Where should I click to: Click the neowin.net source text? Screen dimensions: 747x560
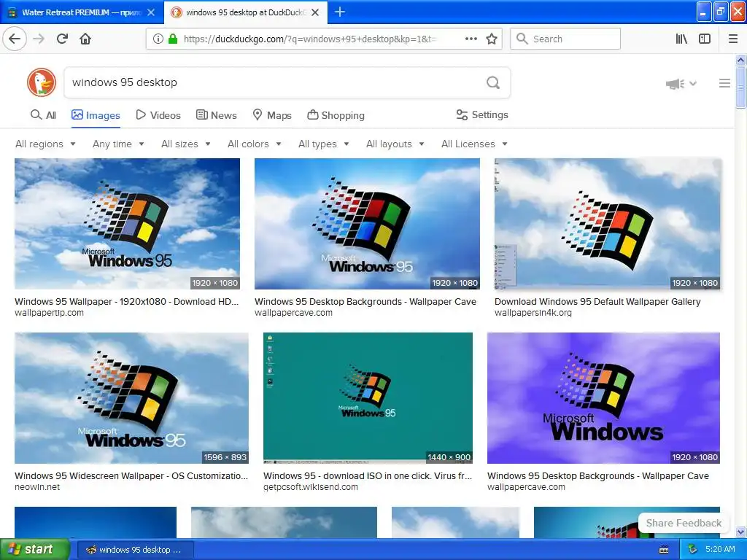(x=37, y=487)
